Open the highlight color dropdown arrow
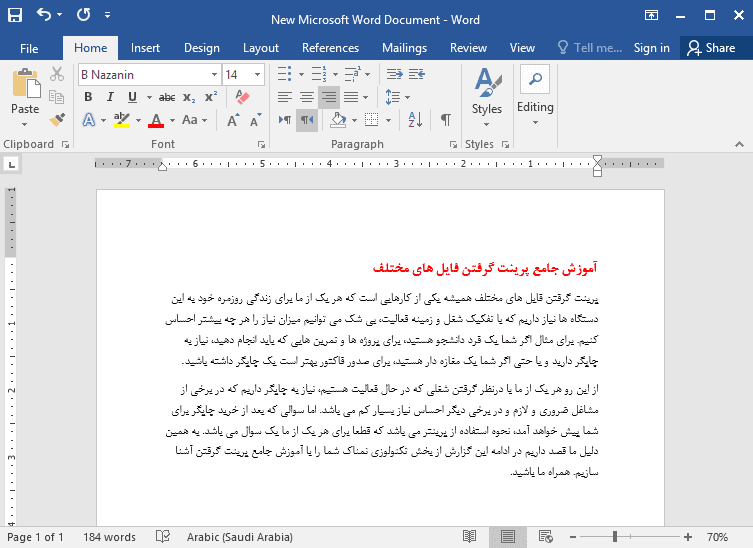This screenshot has width=753, height=548. tap(138, 120)
